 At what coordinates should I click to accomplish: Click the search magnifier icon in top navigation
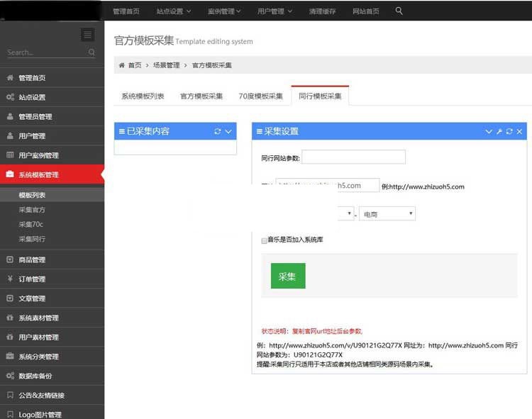399,11
